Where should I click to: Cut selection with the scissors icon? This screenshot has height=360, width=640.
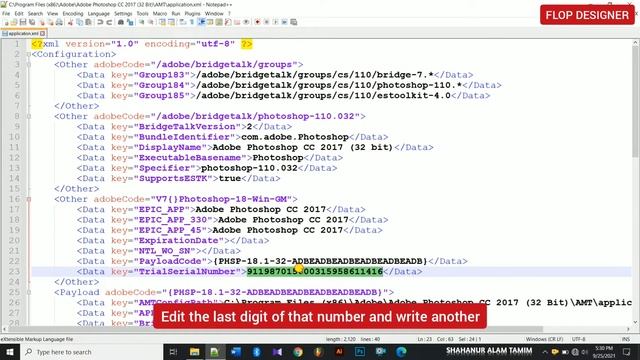(70, 22)
